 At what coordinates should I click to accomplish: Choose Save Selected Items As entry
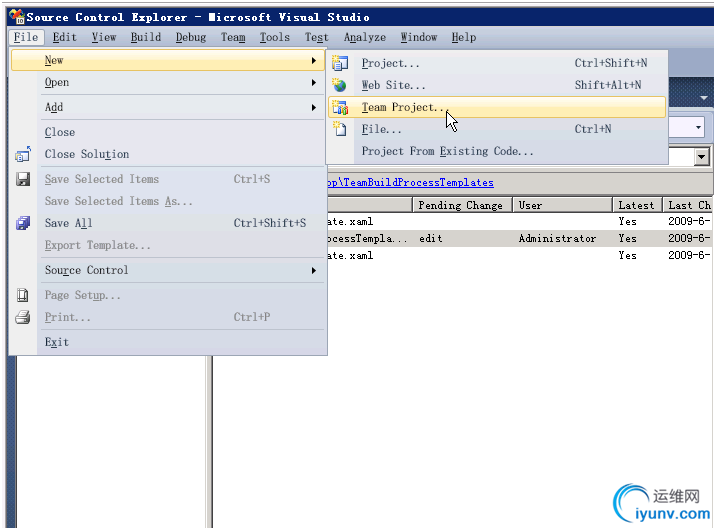point(168,201)
